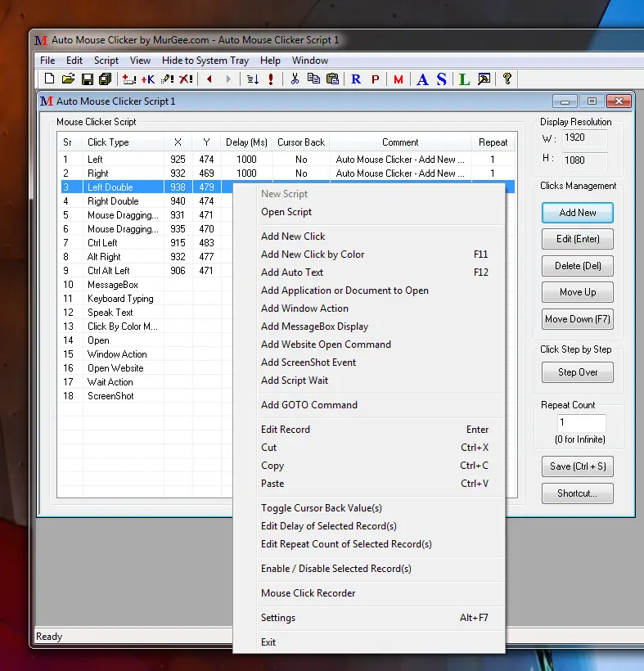
Task: Open the File menu
Action: point(47,61)
